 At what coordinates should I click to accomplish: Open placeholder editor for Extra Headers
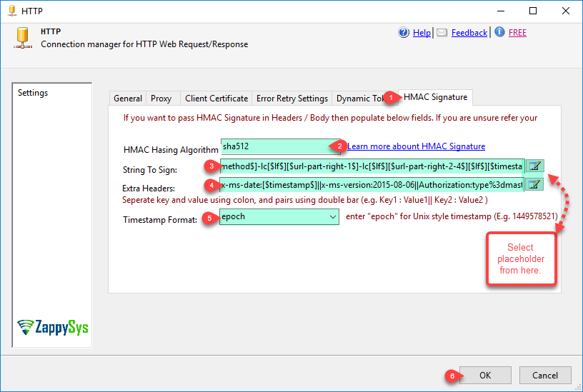coord(534,184)
